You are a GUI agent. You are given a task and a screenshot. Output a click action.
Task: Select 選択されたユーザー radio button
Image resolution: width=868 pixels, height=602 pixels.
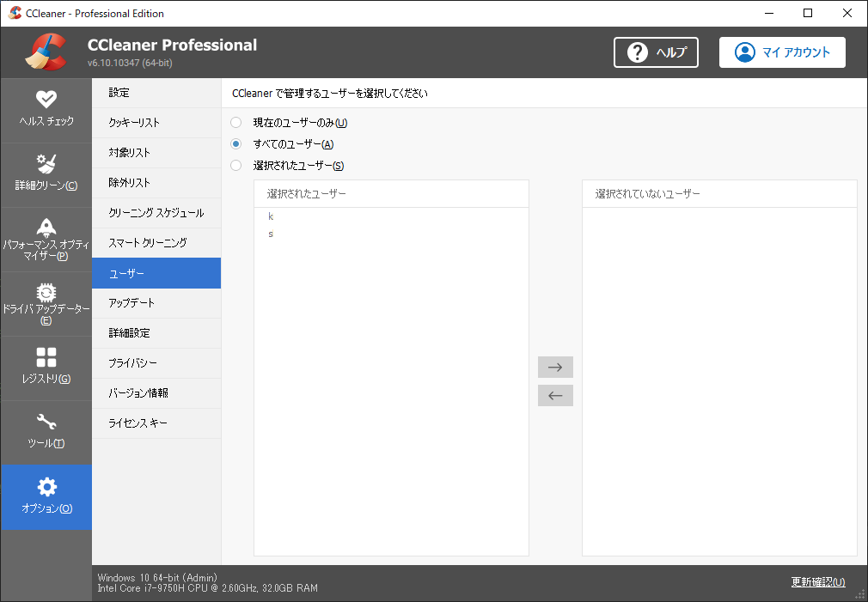236,165
